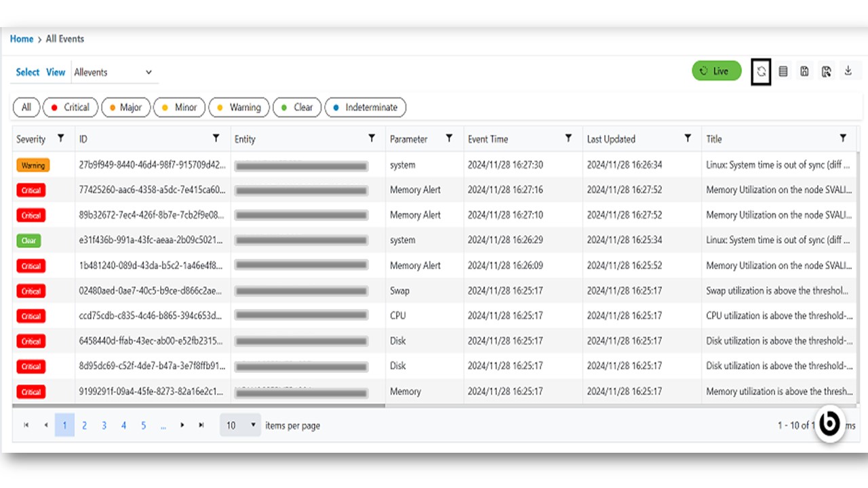Click last updated time 2024/11/28 16:26:34
Screen dimensions: 868x488
(625, 165)
